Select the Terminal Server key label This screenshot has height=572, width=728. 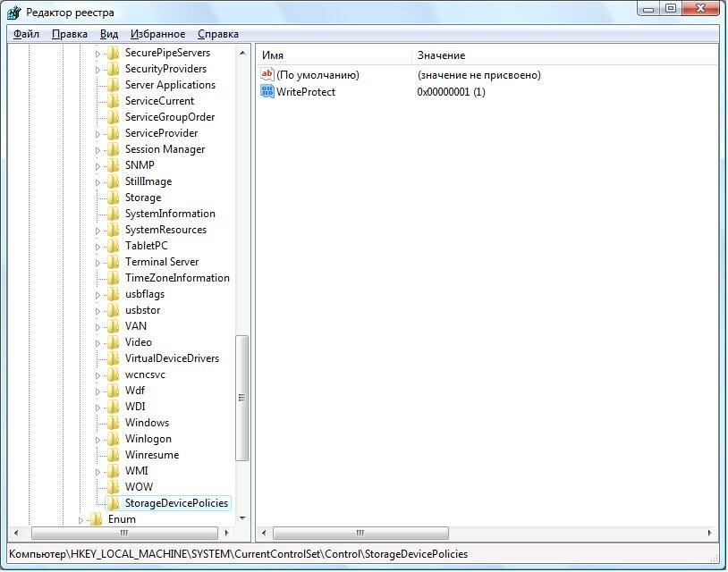click(162, 262)
